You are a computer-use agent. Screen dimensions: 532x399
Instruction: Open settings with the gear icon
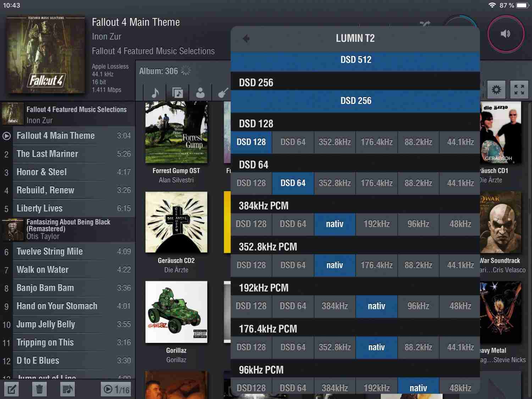496,89
